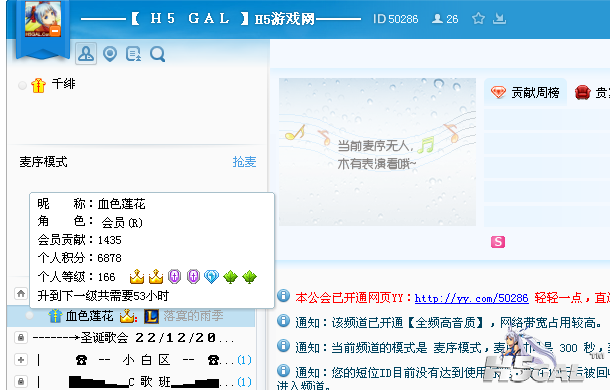
Task: Click the lock icon beside 圣诞歌会 channel
Action: tap(21, 337)
